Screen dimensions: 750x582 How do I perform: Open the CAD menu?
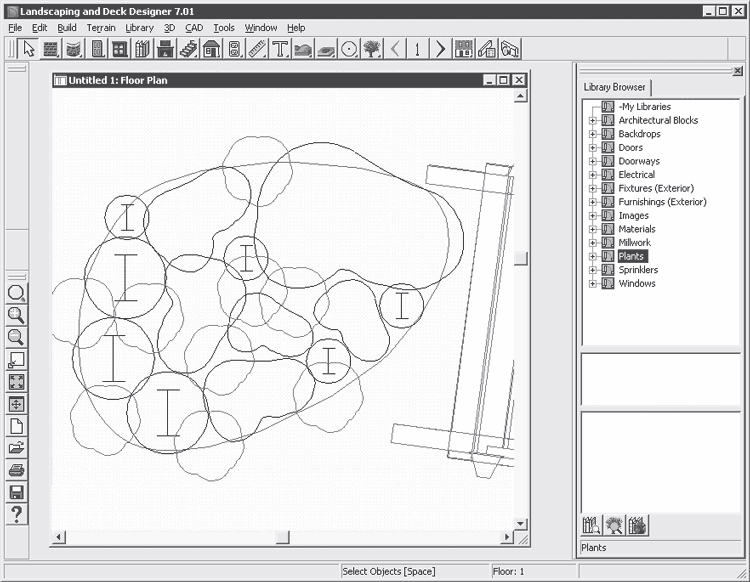tap(194, 28)
